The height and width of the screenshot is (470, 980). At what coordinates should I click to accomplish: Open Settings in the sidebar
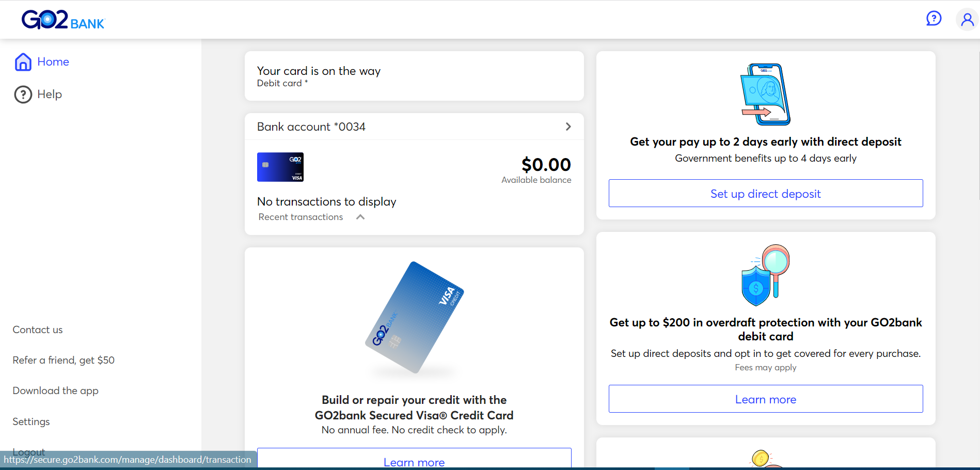(x=31, y=421)
